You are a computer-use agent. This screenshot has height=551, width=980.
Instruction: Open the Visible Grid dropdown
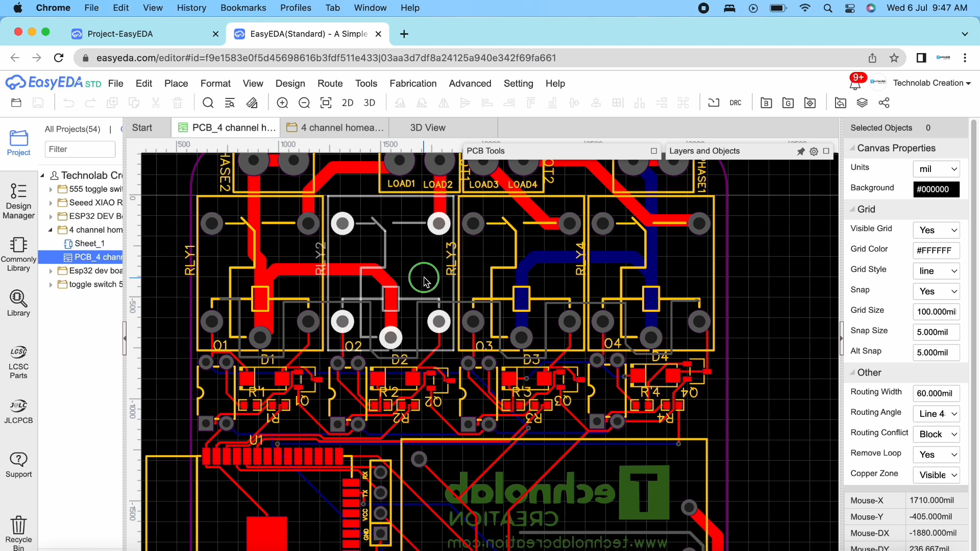click(936, 230)
